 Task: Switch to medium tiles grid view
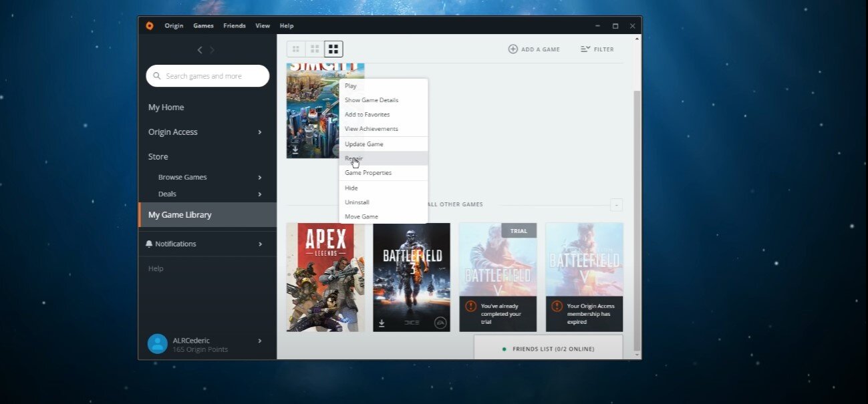pyautogui.click(x=315, y=49)
